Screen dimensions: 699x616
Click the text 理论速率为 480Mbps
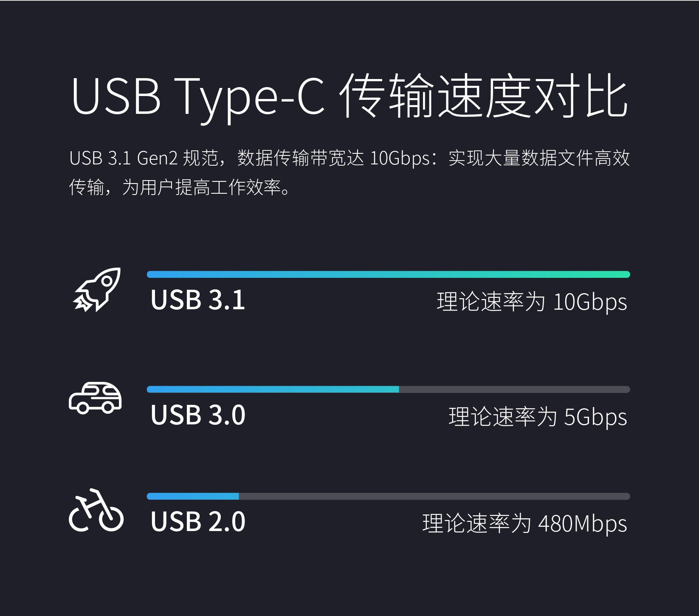click(524, 523)
